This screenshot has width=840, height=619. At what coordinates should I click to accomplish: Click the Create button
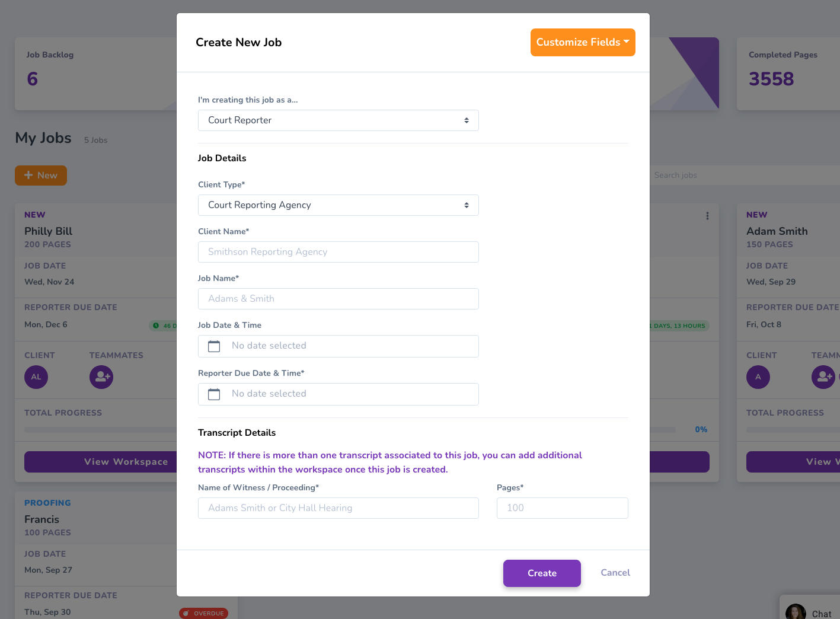click(x=542, y=573)
